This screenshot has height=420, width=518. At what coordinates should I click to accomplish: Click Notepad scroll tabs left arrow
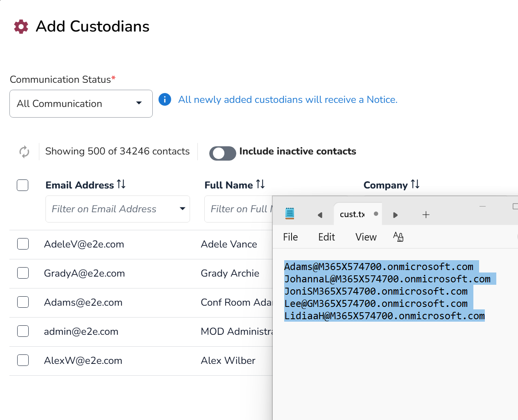coord(320,215)
